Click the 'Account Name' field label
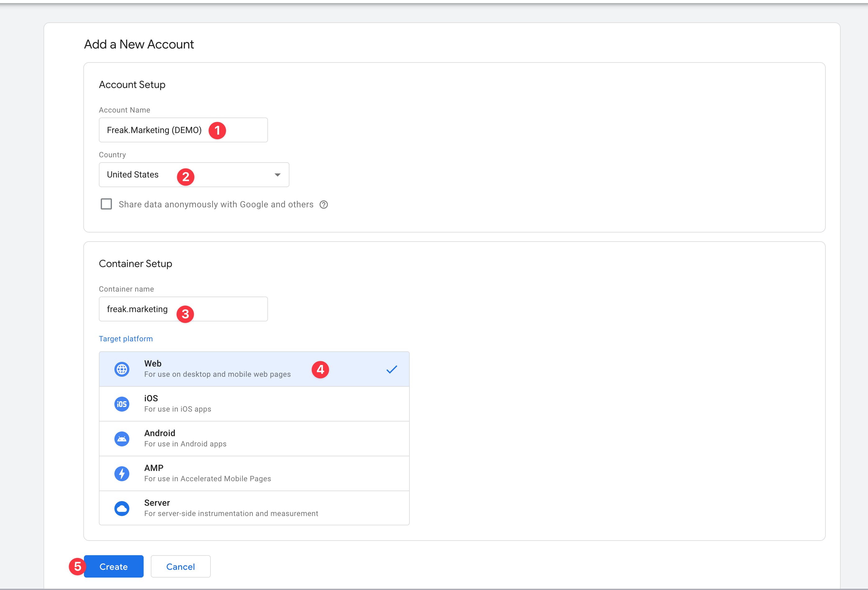 124,110
